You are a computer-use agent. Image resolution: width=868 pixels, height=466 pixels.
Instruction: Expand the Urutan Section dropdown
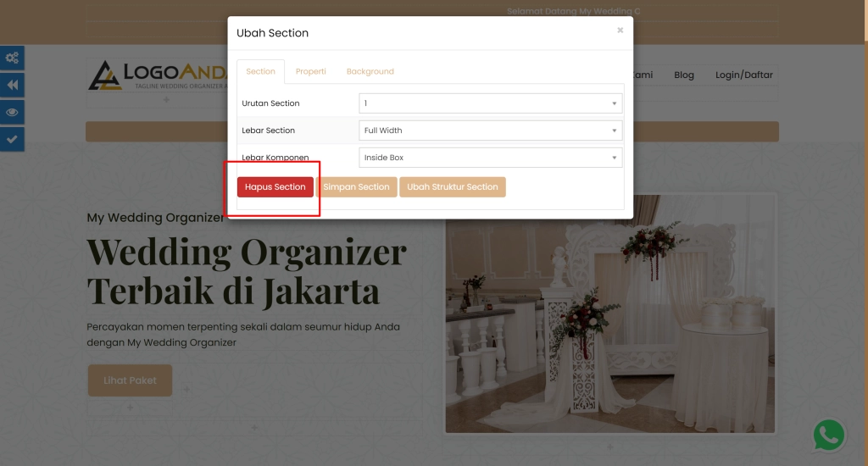coord(491,103)
